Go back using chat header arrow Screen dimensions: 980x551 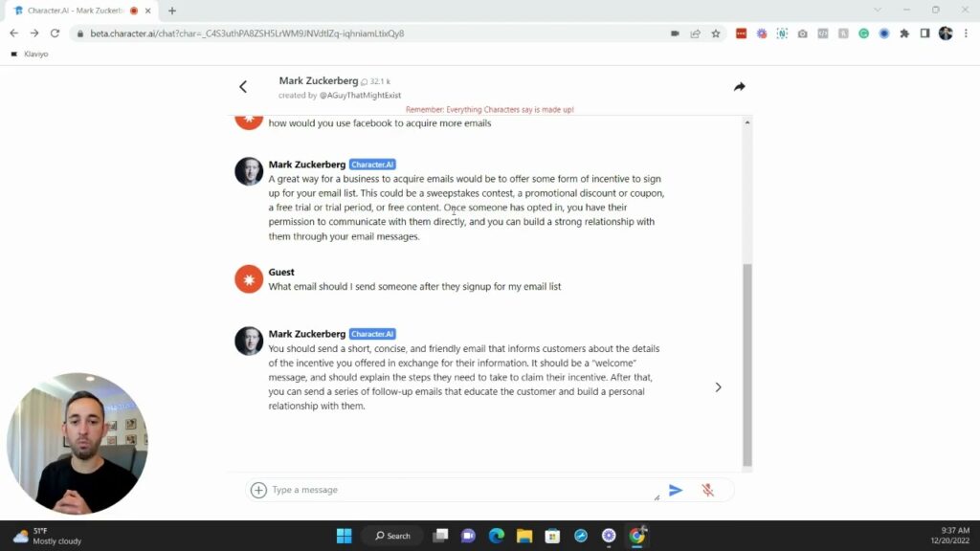(243, 87)
